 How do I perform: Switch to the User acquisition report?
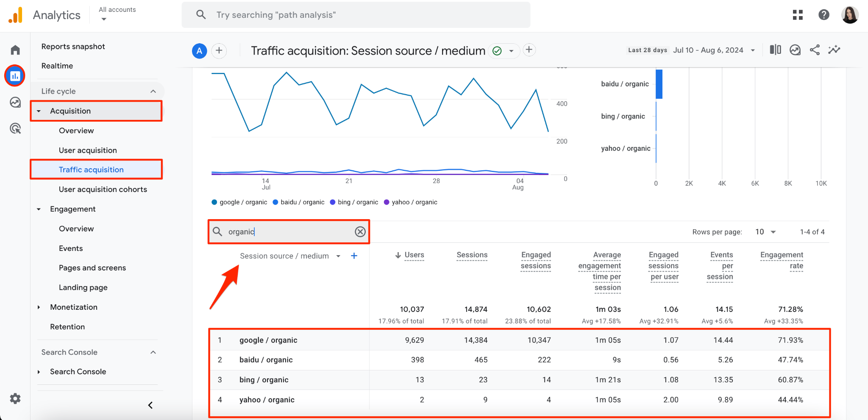pyautogui.click(x=88, y=150)
